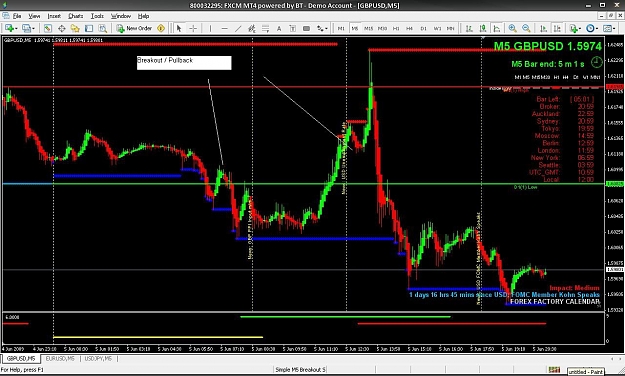Click the 'FOMC Member Kohn Speaks' news text

[555, 295]
